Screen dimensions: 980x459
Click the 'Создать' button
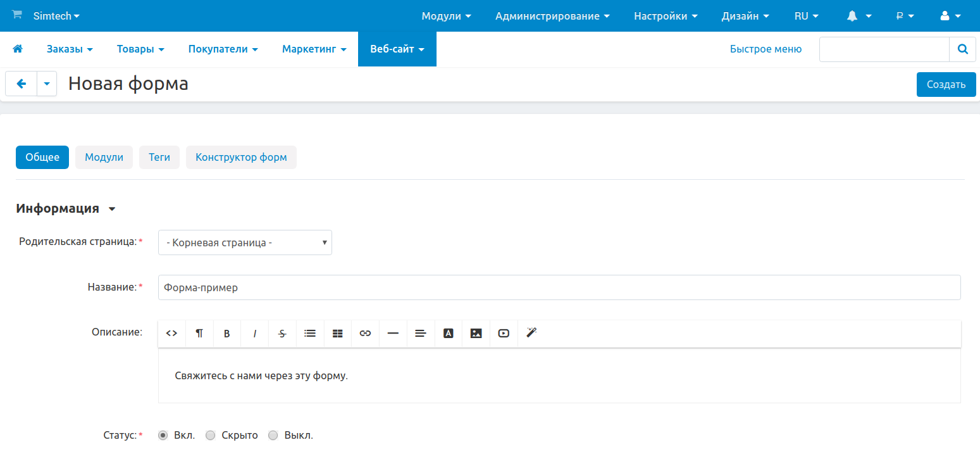click(x=946, y=84)
